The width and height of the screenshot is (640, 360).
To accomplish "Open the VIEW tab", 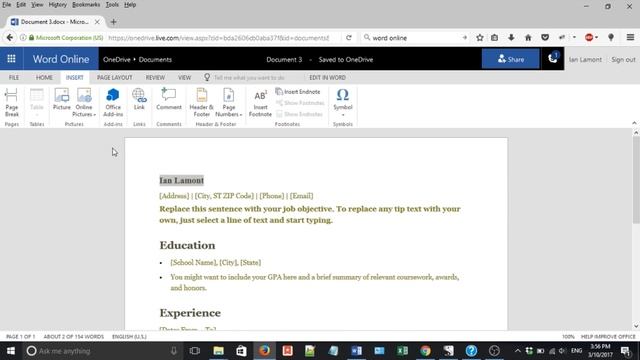I will click(184, 77).
